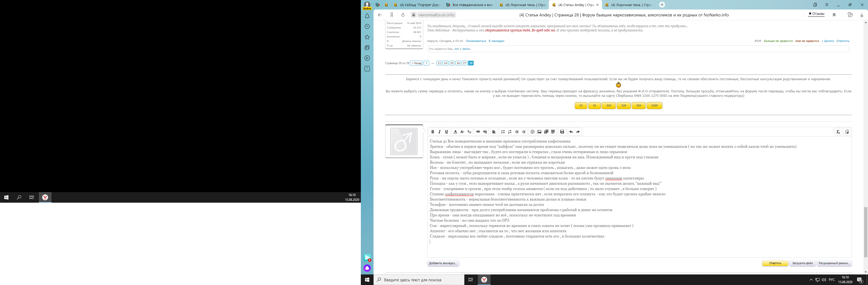Click the save draft floppy icon
This screenshot has width=868, height=285.
tap(562, 132)
